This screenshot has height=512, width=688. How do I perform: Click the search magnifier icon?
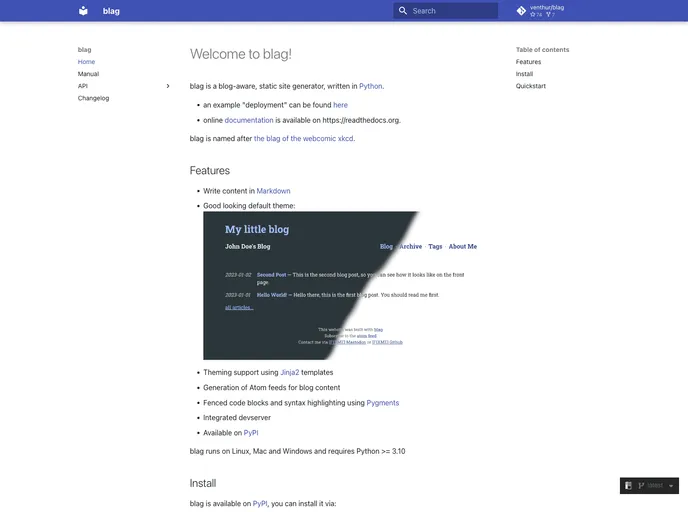tap(402, 11)
